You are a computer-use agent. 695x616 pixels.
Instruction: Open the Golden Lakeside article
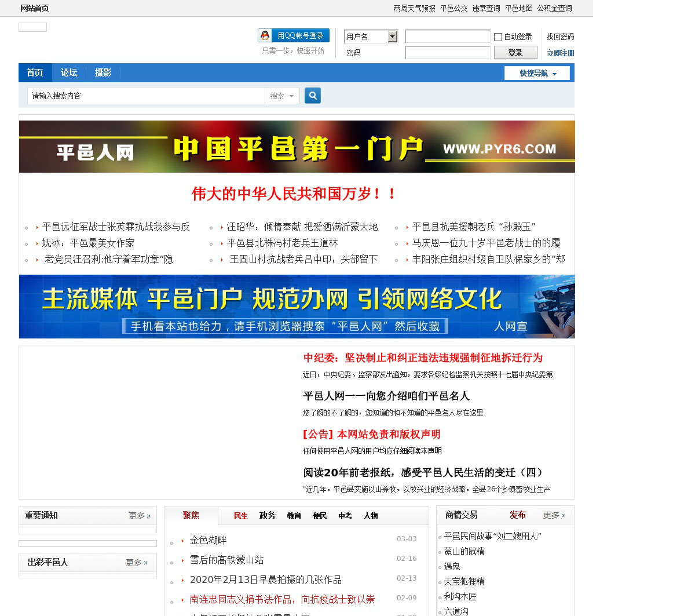[208, 540]
